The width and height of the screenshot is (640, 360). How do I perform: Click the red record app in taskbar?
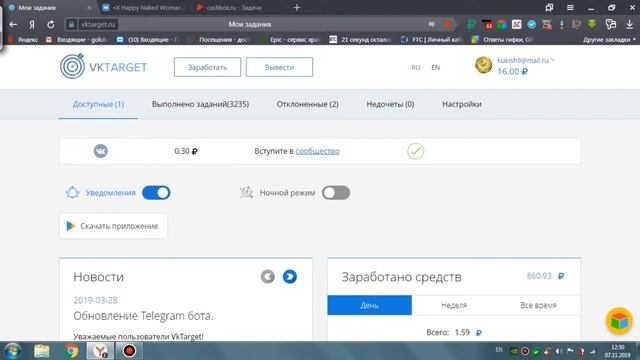tap(129, 351)
